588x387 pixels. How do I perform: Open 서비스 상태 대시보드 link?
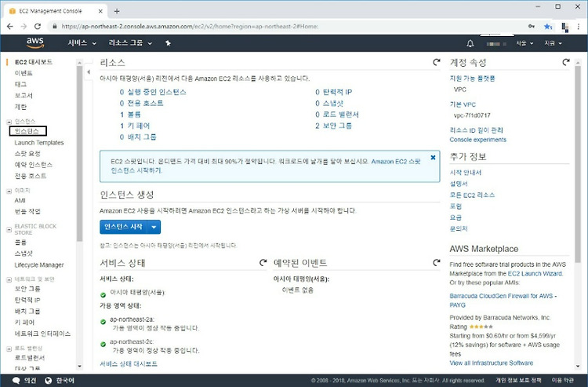pos(129,363)
